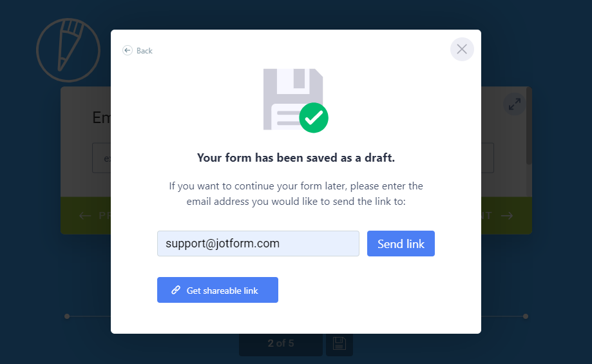This screenshot has width=592, height=364.
Task: Close the saved draft dialog
Action: (462, 49)
